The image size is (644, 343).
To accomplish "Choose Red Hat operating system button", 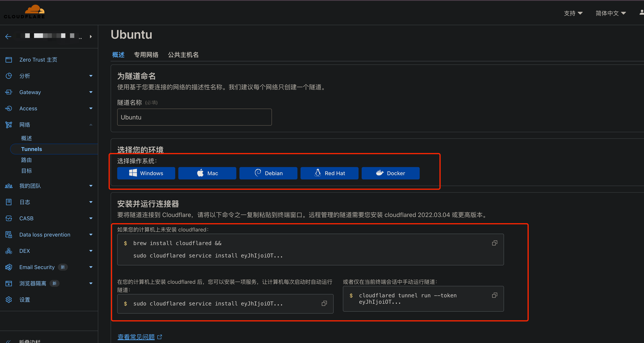I will tap(330, 173).
